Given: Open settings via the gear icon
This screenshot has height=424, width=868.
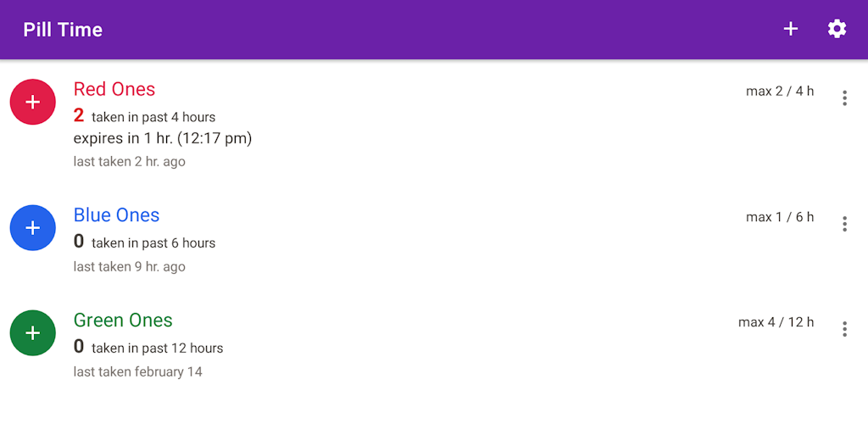Looking at the screenshot, I should click(x=837, y=30).
